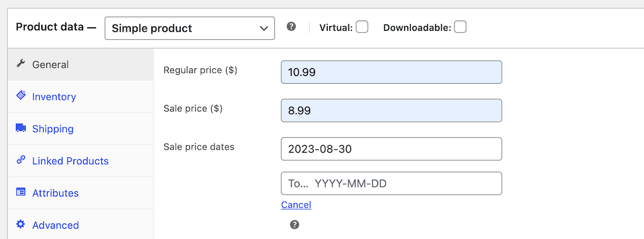Click help icon below Cancel link
The height and width of the screenshot is (239, 644).
[x=294, y=225]
